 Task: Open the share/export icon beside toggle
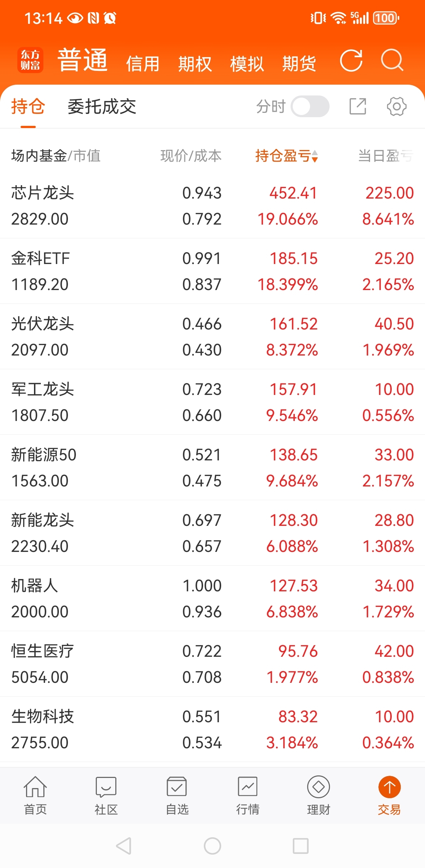(x=358, y=106)
